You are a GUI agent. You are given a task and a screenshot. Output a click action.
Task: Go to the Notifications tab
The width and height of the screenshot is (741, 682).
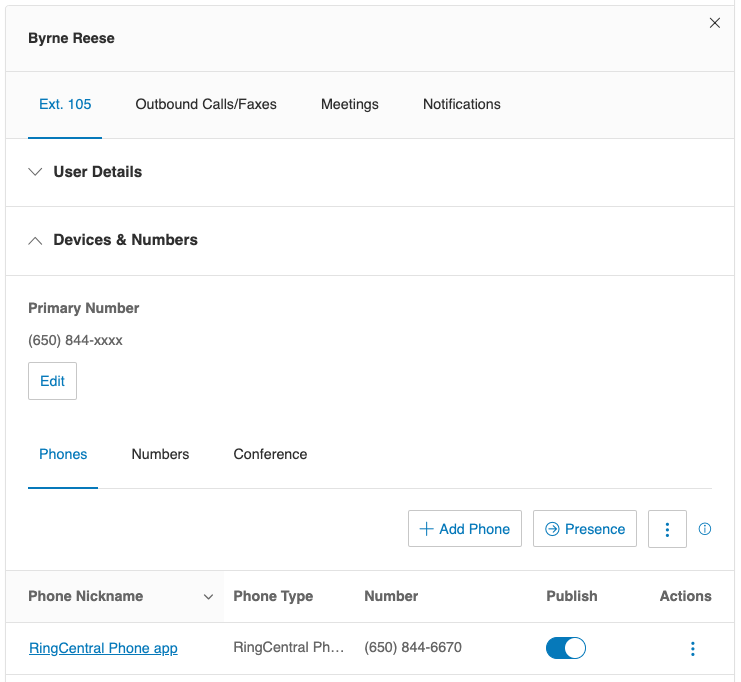coord(462,104)
